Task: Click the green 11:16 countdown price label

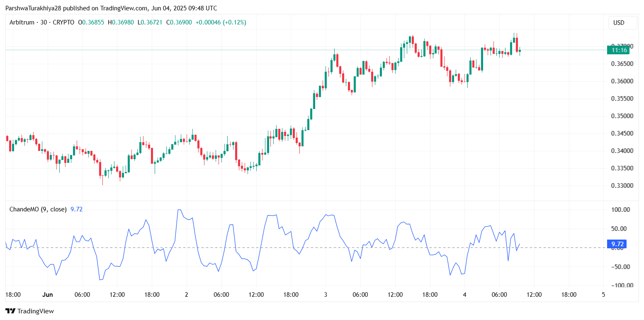Action: coord(617,50)
